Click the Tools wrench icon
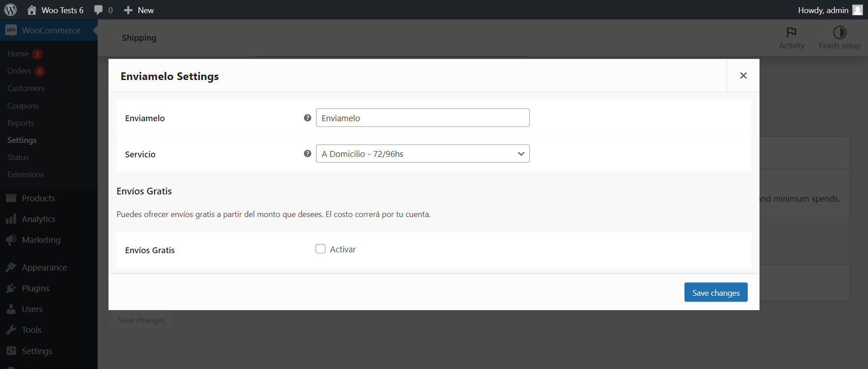This screenshot has height=369, width=868. tap(11, 330)
